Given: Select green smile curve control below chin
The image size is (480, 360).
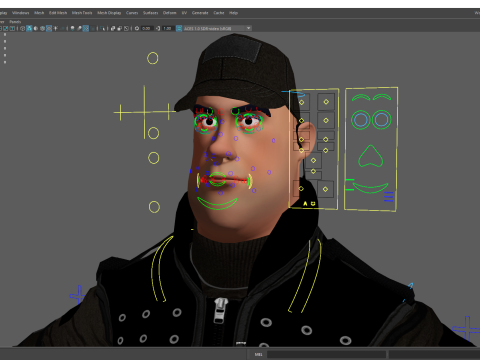Looking at the screenshot, I should click(217, 203).
